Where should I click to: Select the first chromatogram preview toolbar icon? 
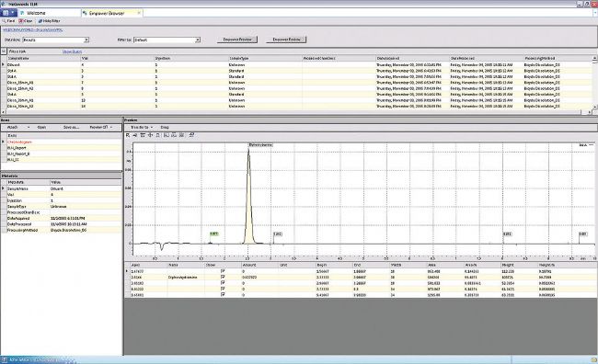[x=128, y=135]
